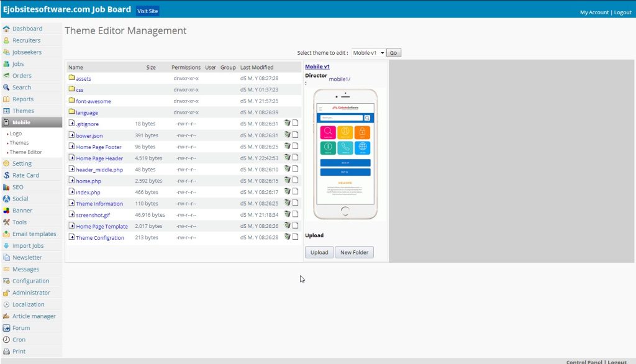Viewport: 636px width, 364px height.
Task: Click the Administrator padlock icon in sidebar
Action: 6,293
